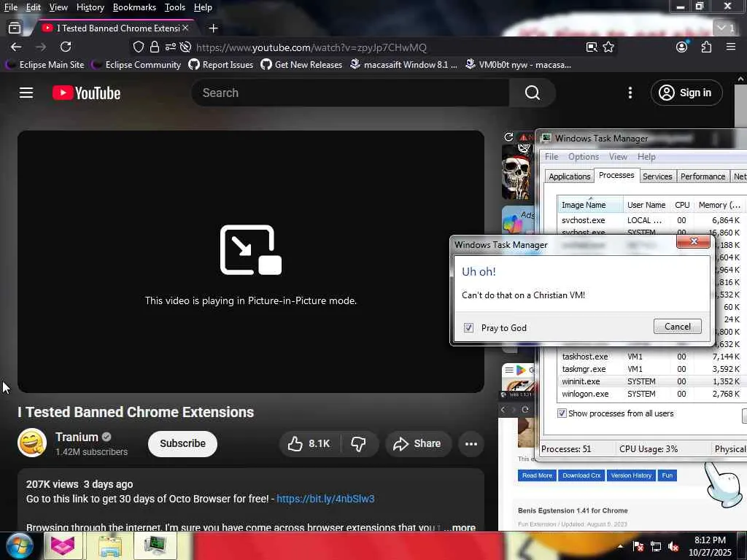Click the muted volume tray icon
The width and height of the screenshot is (747, 560).
(x=673, y=547)
